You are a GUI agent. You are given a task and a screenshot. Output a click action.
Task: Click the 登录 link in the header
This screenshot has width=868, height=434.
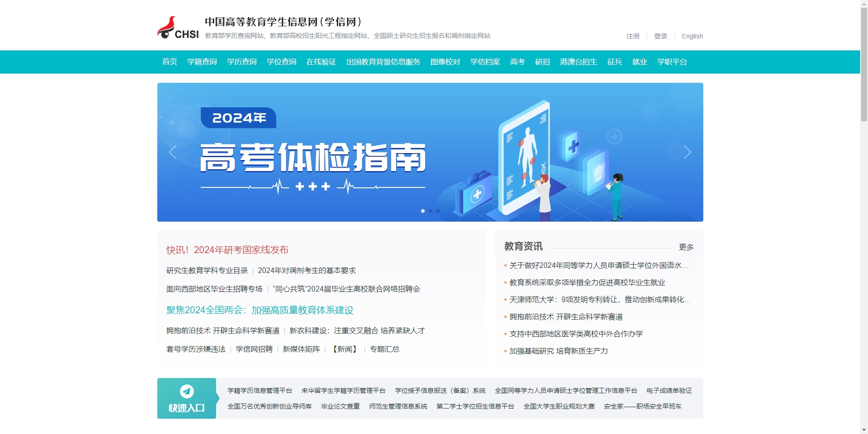tap(660, 36)
